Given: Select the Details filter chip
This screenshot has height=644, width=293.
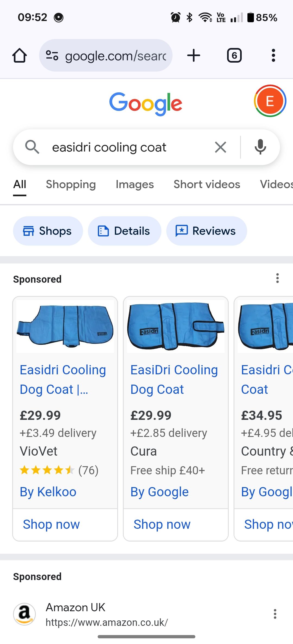Looking at the screenshot, I should 124,231.
